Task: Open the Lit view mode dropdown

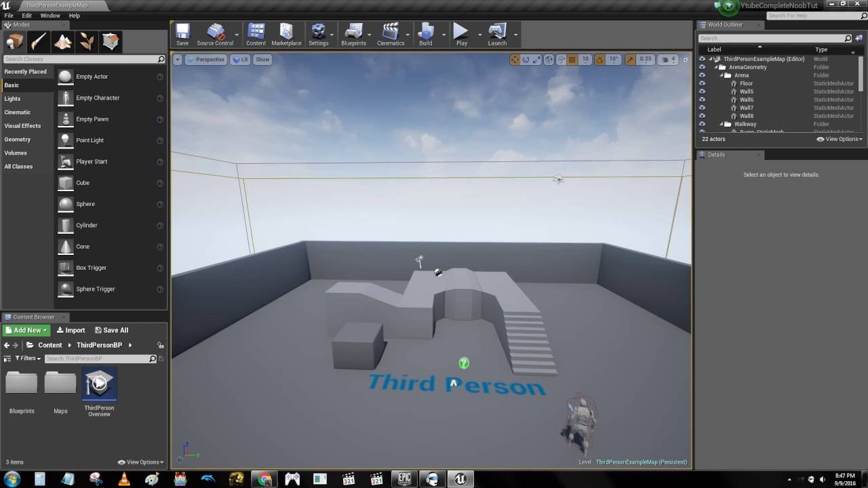Action: (241, 60)
